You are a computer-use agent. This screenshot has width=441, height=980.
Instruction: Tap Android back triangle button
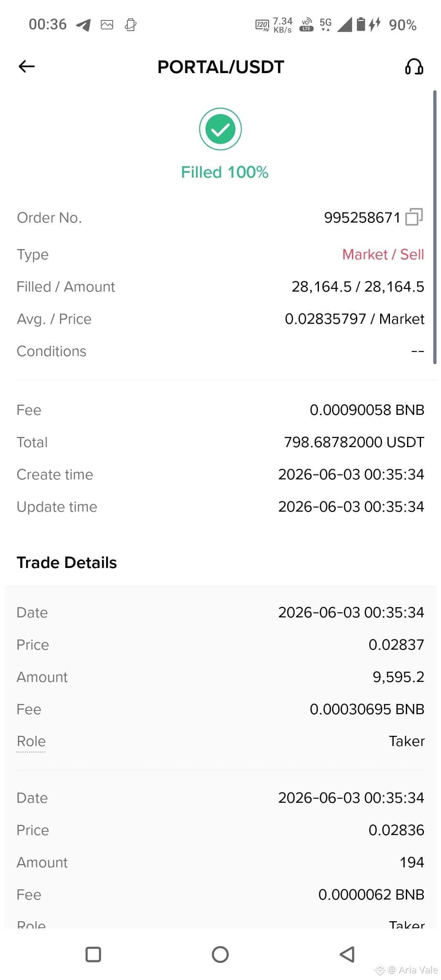pos(347,955)
